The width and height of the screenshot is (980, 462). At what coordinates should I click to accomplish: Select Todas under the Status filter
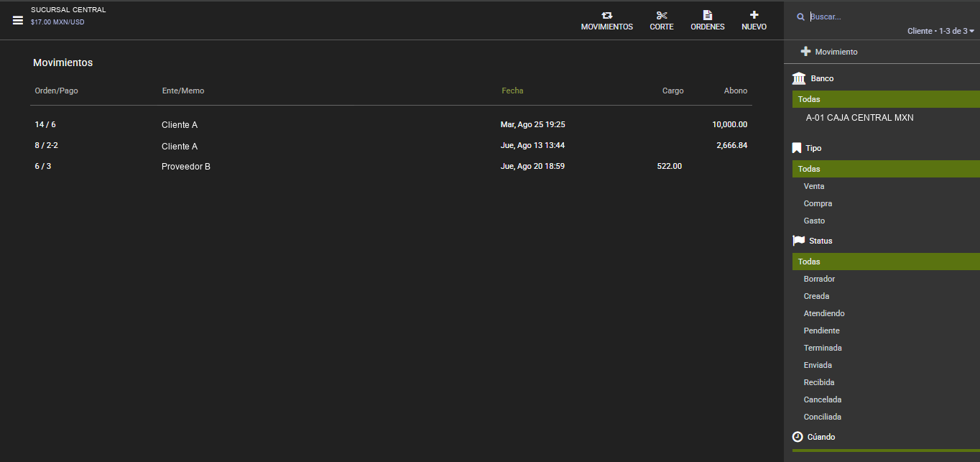pos(886,262)
